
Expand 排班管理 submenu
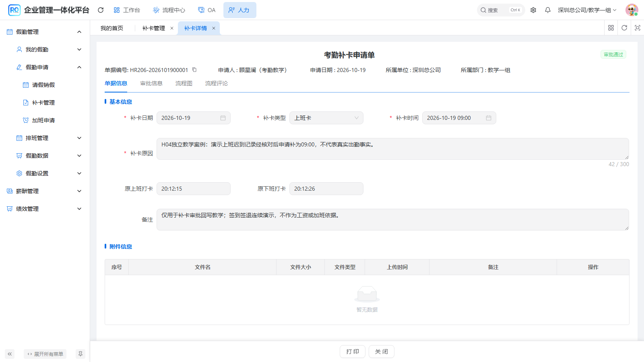click(79, 138)
